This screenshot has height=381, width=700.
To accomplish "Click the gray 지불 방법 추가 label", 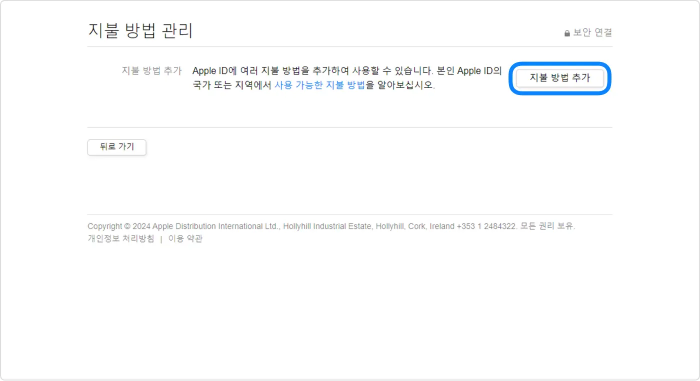I will tap(152, 71).
